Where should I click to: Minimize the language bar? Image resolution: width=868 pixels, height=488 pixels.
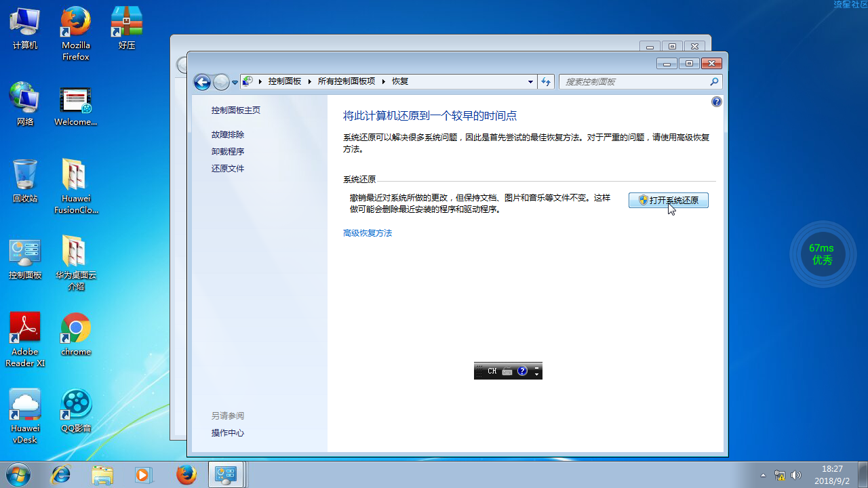[537, 367]
